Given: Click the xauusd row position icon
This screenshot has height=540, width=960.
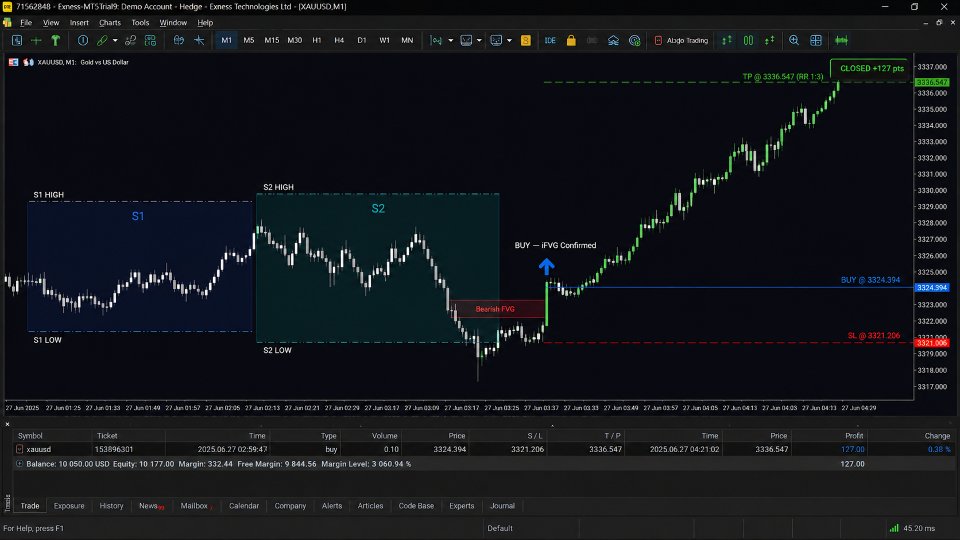Looking at the screenshot, I should click(x=20, y=449).
